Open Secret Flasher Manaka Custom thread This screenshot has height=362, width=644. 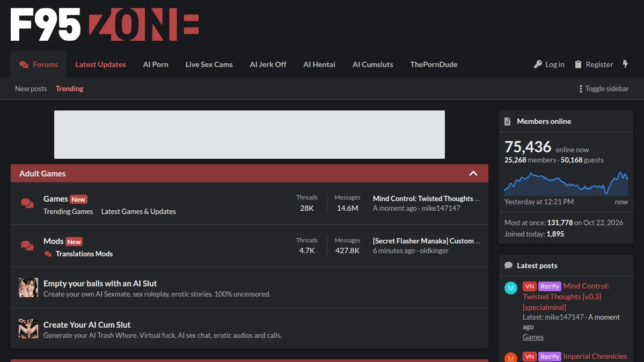[x=427, y=241]
